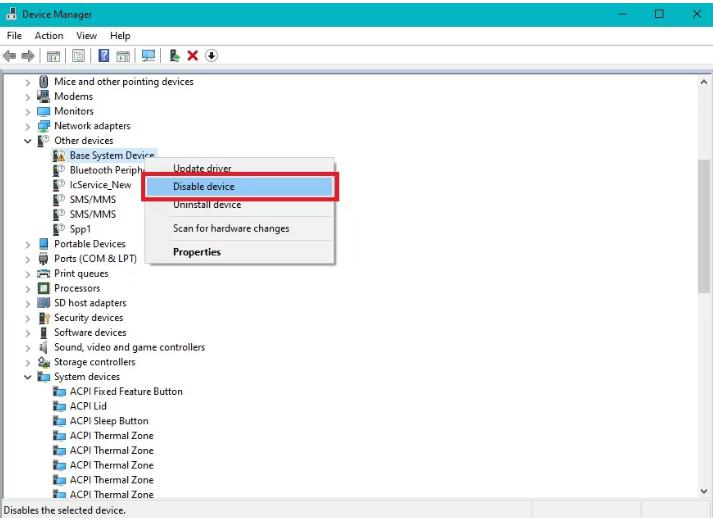Image resolution: width=713 pixels, height=518 pixels.
Task: Open the View menu
Action: pyautogui.click(x=86, y=35)
